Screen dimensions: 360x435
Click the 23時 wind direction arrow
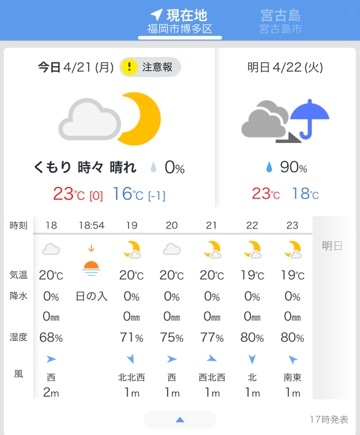point(293,359)
